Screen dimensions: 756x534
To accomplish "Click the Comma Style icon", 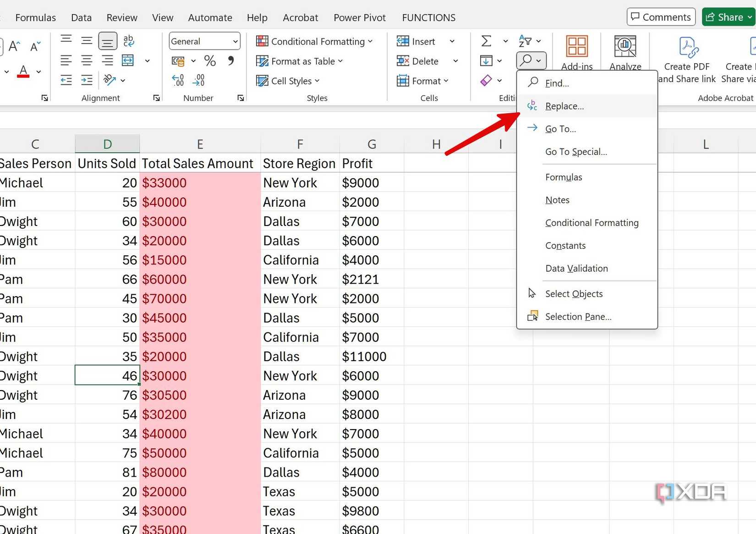I will [x=230, y=60].
